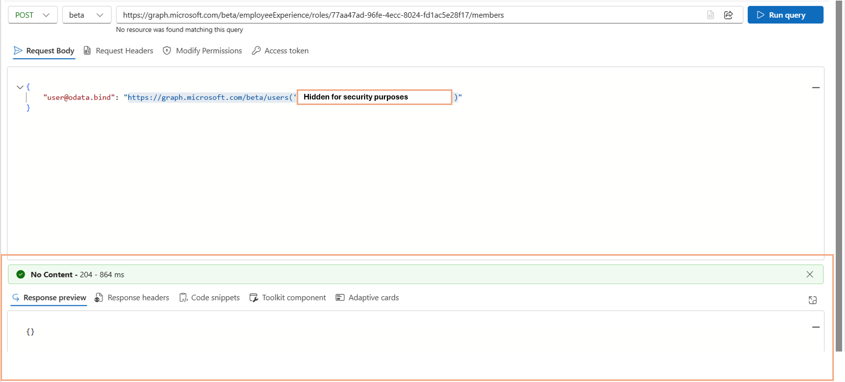This screenshot has height=382, width=845.
Task: Click the document icon in URL bar
Action: click(x=710, y=15)
